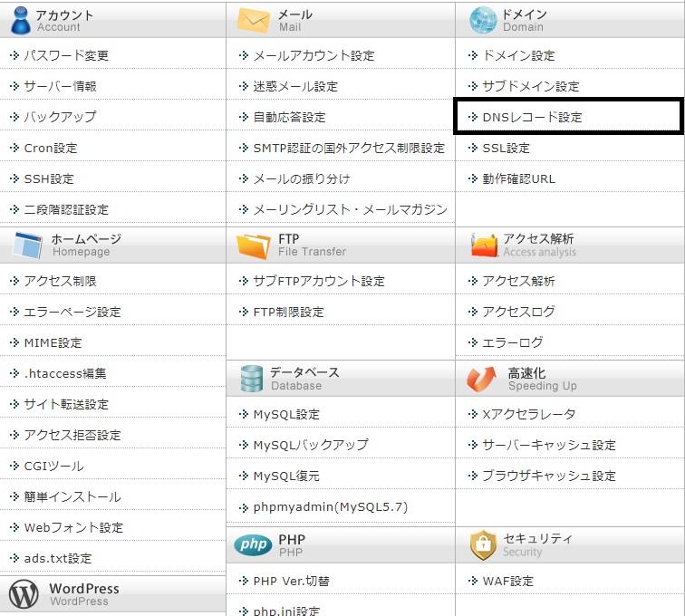Open メールアカウント設定

(x=314, y=55)
